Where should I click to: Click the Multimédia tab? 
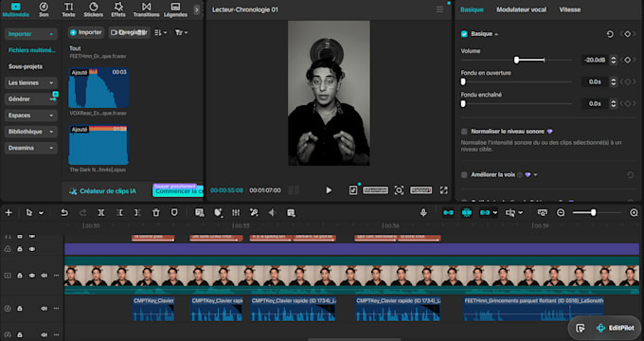pyautogui.click(x=15, y=9)
